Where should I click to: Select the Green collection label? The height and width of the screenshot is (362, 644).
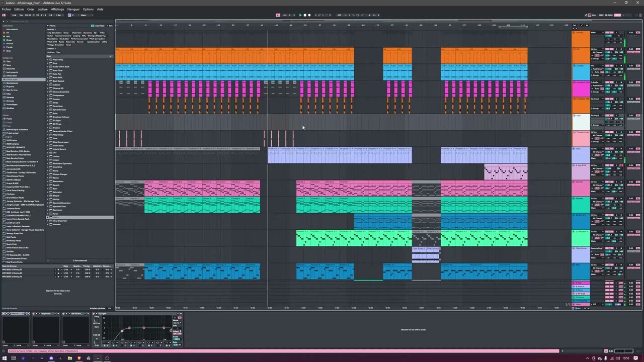9,40
